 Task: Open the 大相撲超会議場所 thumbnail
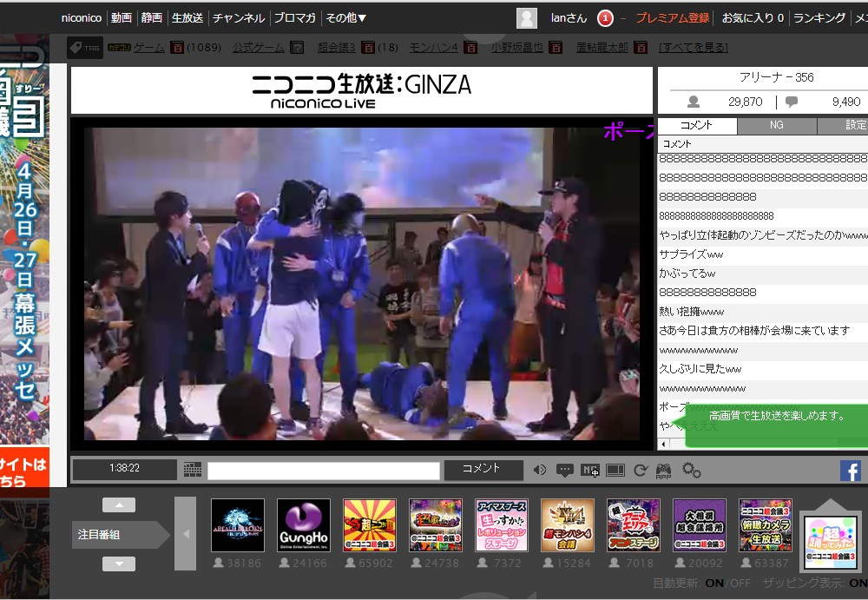point(699,525)
